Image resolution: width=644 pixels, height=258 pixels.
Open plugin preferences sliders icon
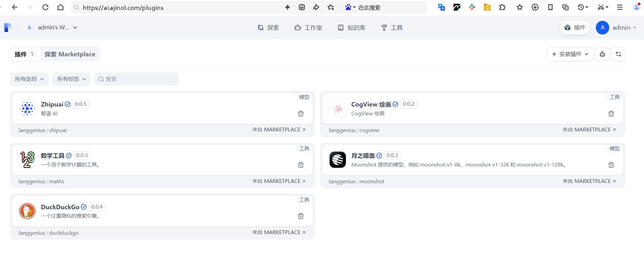pos(618,54)
